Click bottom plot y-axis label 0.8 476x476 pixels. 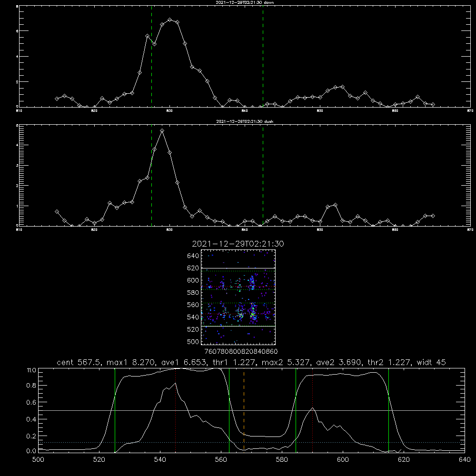click(31, 386)
